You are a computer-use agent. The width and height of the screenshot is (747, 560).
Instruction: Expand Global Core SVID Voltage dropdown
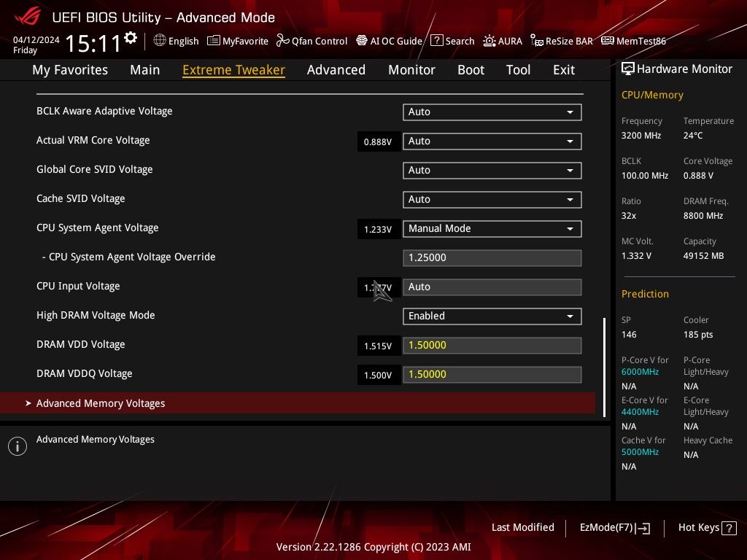(492, 171)
